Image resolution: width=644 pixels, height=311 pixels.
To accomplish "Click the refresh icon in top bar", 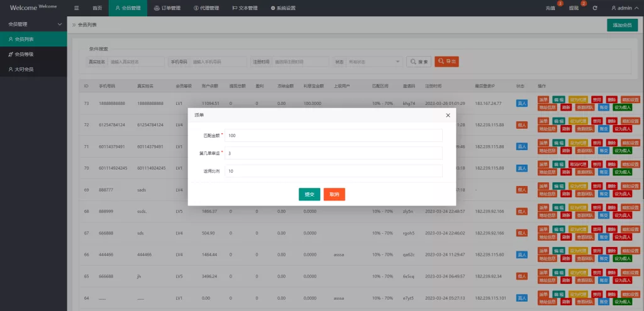I will [x=595, y=8].
